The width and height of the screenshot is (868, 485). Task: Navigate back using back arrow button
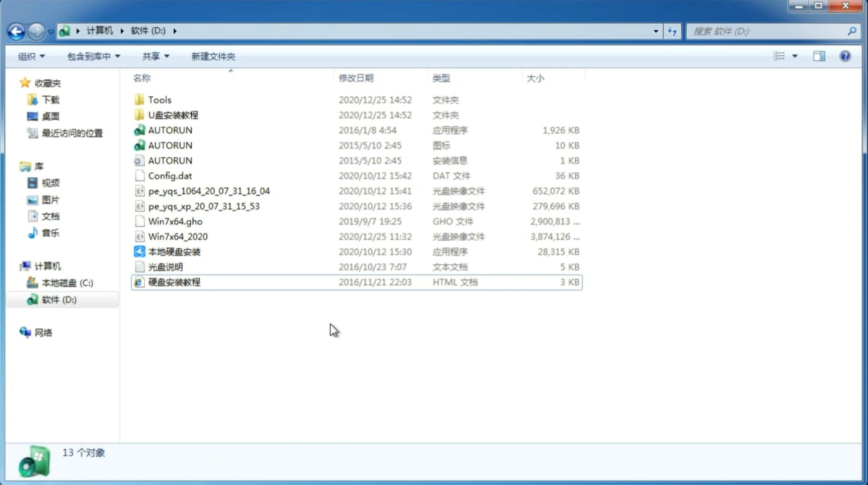click(x=16, y=30)
